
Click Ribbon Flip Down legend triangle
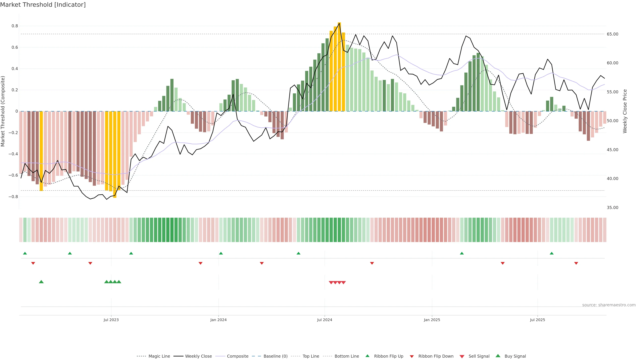412,356
